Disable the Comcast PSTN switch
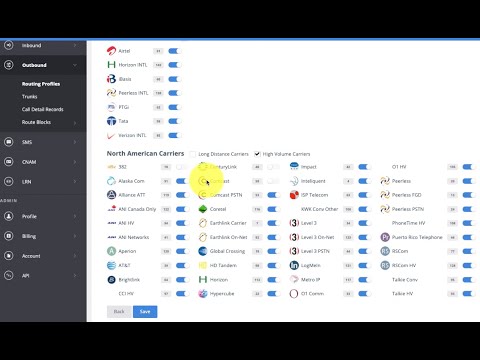480x360 pixels. point(273,195)
